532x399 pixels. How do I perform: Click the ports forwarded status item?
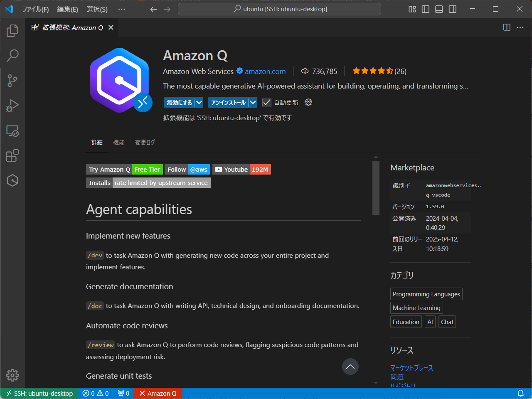(123, 393)
